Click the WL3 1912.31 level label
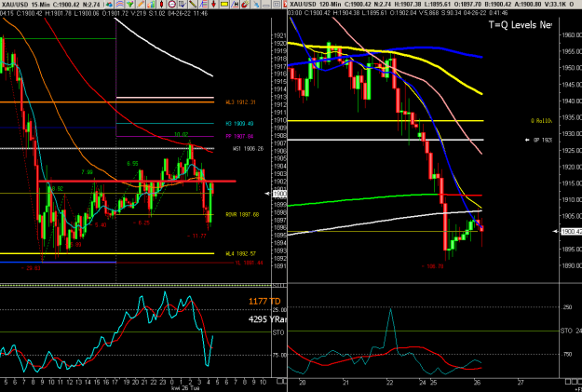Viewport: 582px width, 392px height. tap(240, 102)
